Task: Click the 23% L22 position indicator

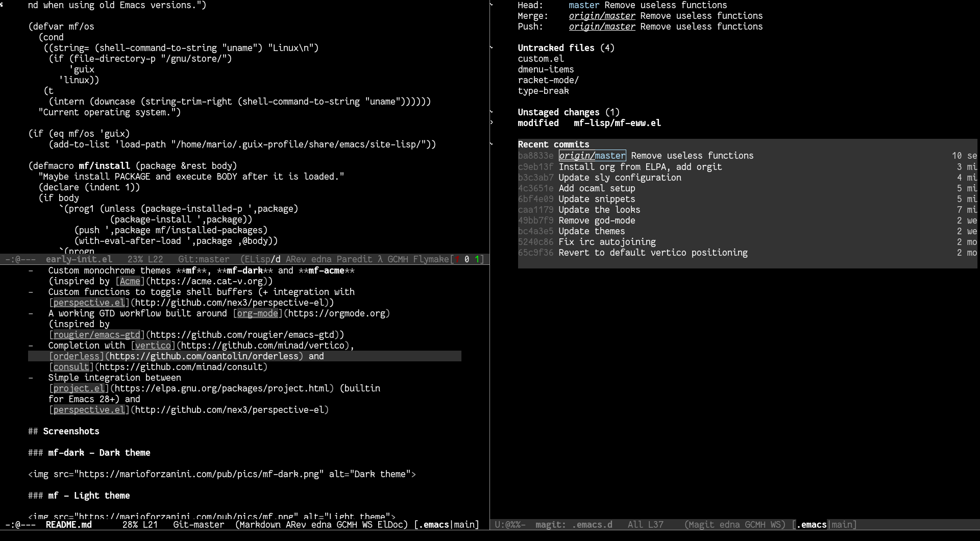Action: pyautogui.click(x=145, y=259)
